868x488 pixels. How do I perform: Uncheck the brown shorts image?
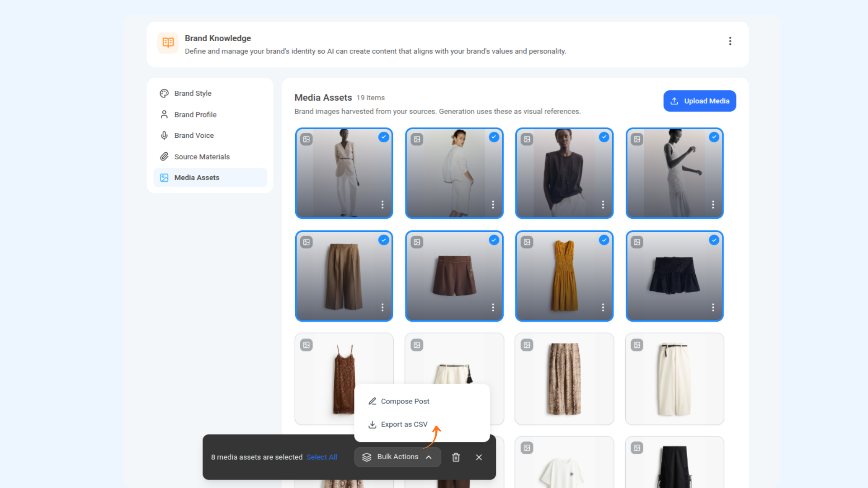pyautogui.click(x=494, y=240)
